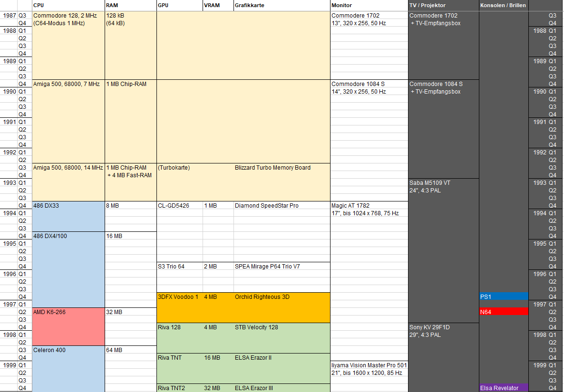Image resolution: width=564 pixels, height=392 pixels.
Task: Select the 64 MB RAM cell
Action: point(131,350)
